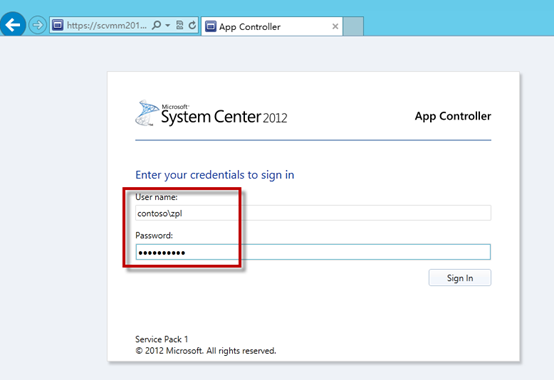This screenshot has width=554, height=380.
Task: Click the 'Service Pack 1' text
Action: (161, 339)
